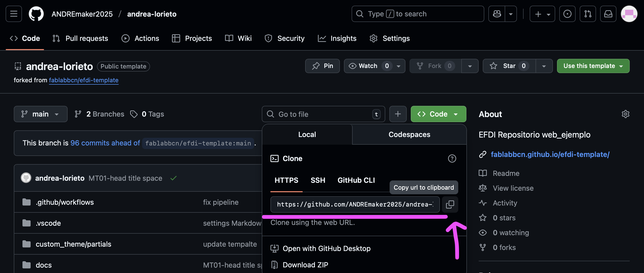Switch to the Codespaces tab
The width and height of the screenshot is (644, 273).
[x=409, y=134]
